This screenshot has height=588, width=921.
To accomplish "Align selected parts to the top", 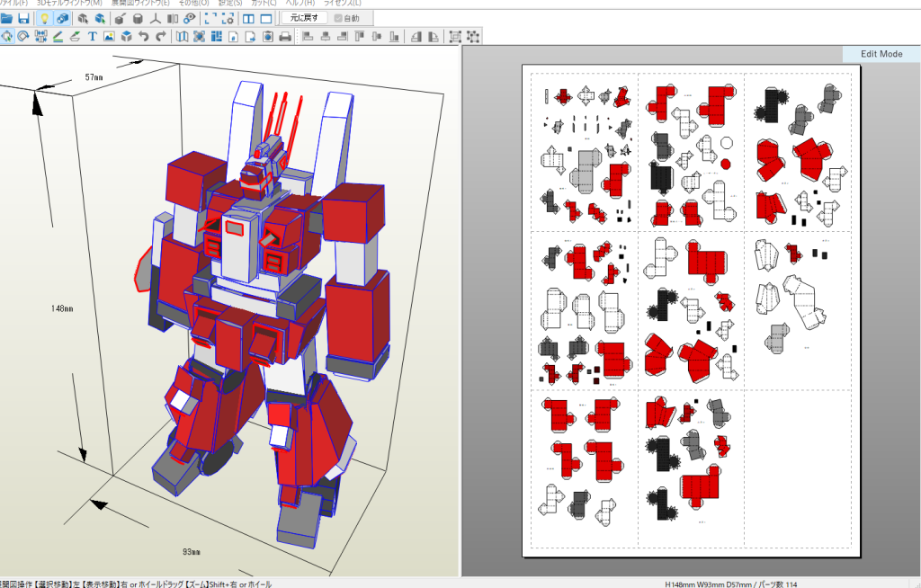I will [360, 37].
